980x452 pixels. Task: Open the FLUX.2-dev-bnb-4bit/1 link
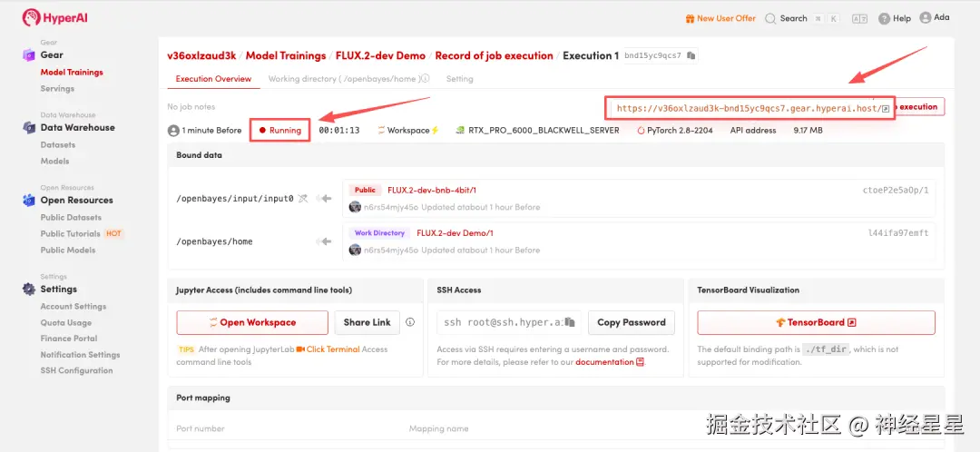pos(432,190)
